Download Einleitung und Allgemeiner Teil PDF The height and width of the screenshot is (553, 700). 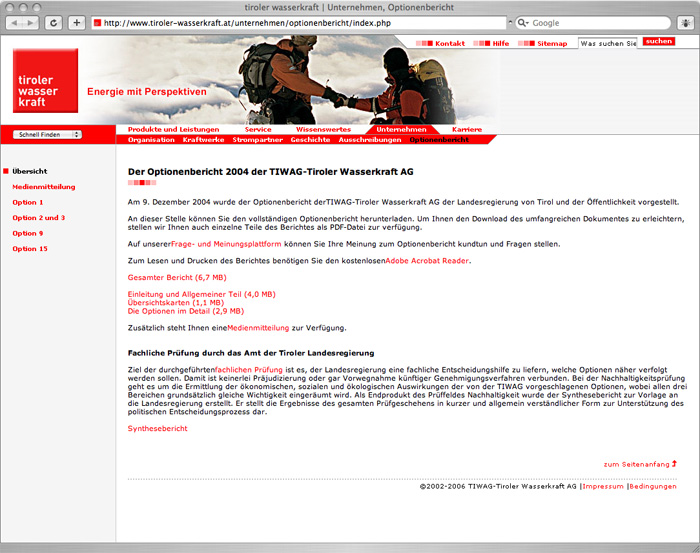[x=201, y=294]
